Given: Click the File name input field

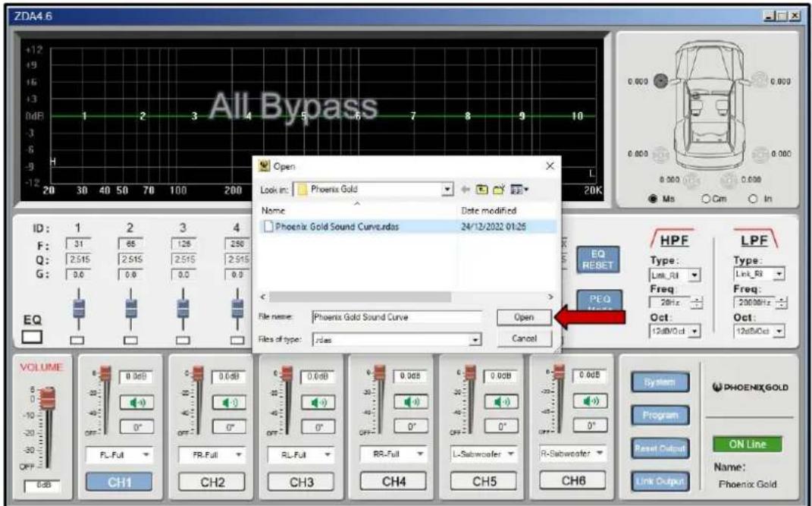Looking at the screenshot, I should (397, 317).
